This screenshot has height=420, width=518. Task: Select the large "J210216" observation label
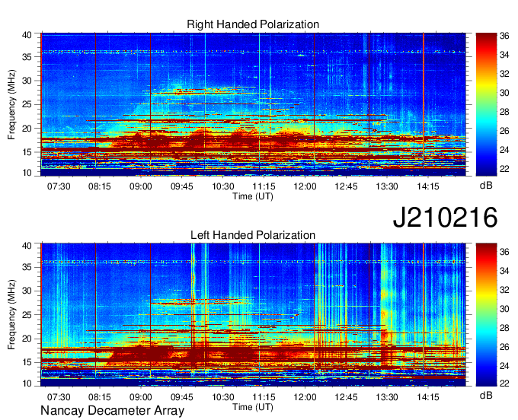pyautogui.click(x=445, y=217)
